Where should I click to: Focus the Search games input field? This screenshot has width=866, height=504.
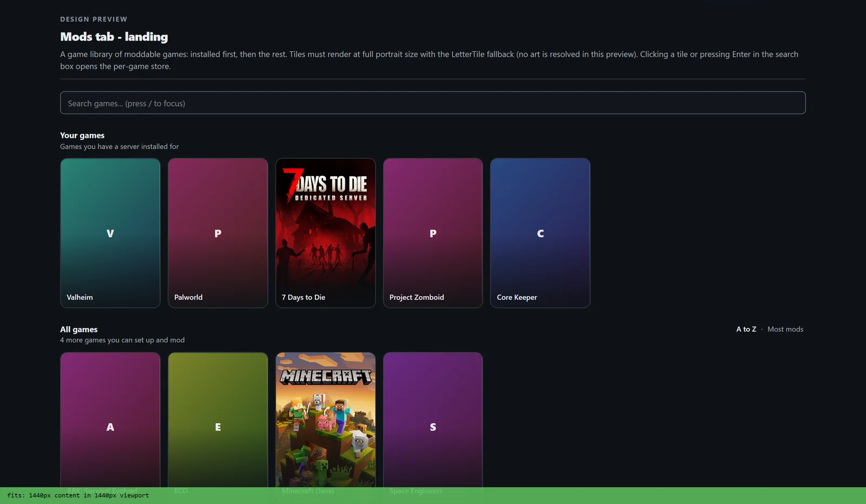coord(432,103)
